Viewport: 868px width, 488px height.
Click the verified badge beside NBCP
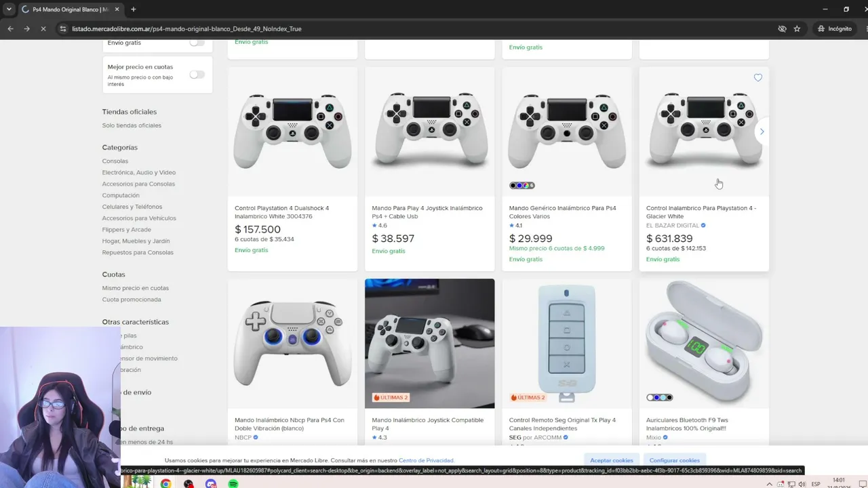pos(256,438)
